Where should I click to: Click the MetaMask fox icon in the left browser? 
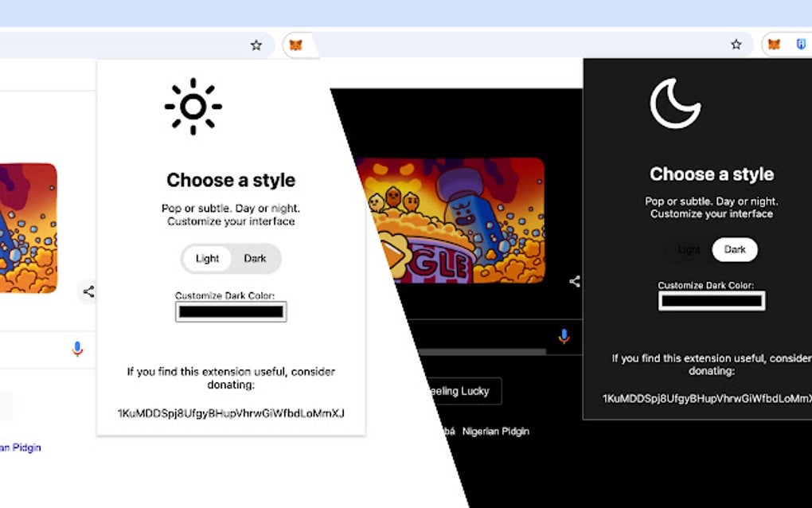point(295,45)
